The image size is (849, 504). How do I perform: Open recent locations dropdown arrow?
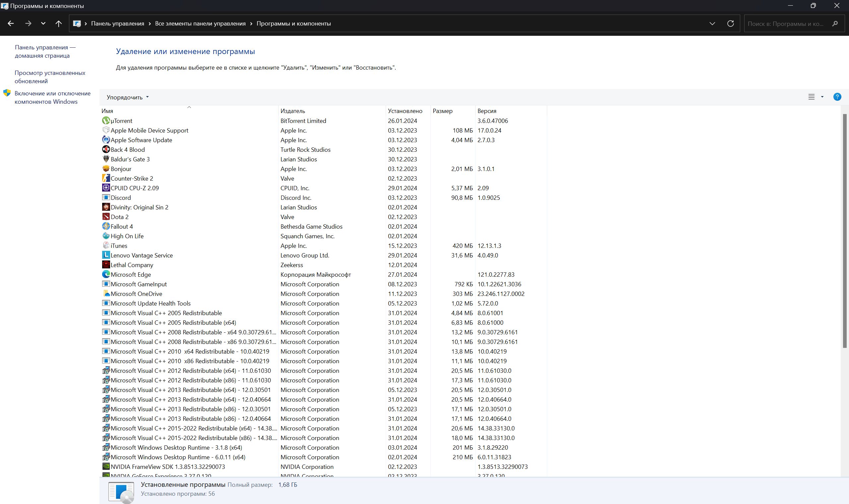pos(43,24)
